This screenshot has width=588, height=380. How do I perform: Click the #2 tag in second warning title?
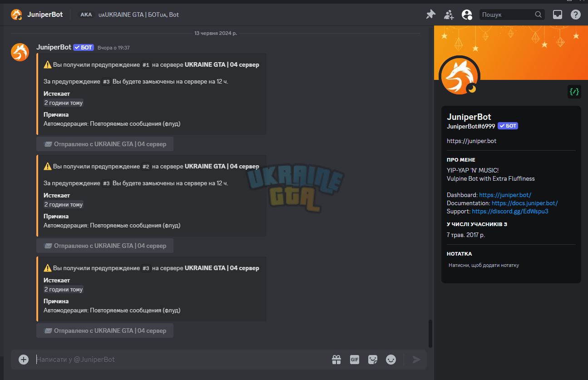coord(146,167)
